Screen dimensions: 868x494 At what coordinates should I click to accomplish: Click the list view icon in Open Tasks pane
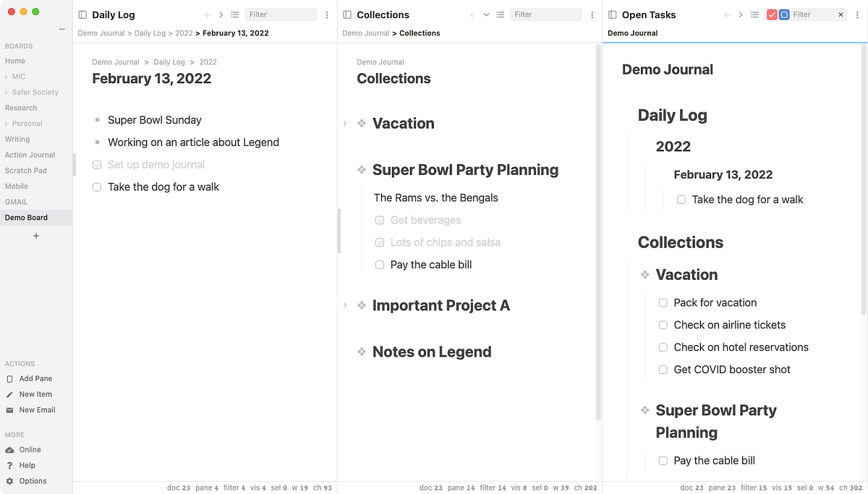[754, 14]
